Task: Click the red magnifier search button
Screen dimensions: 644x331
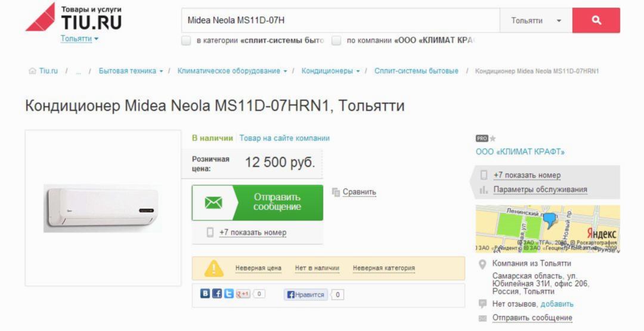Action: pyautogui.click(x=596, y=20)
